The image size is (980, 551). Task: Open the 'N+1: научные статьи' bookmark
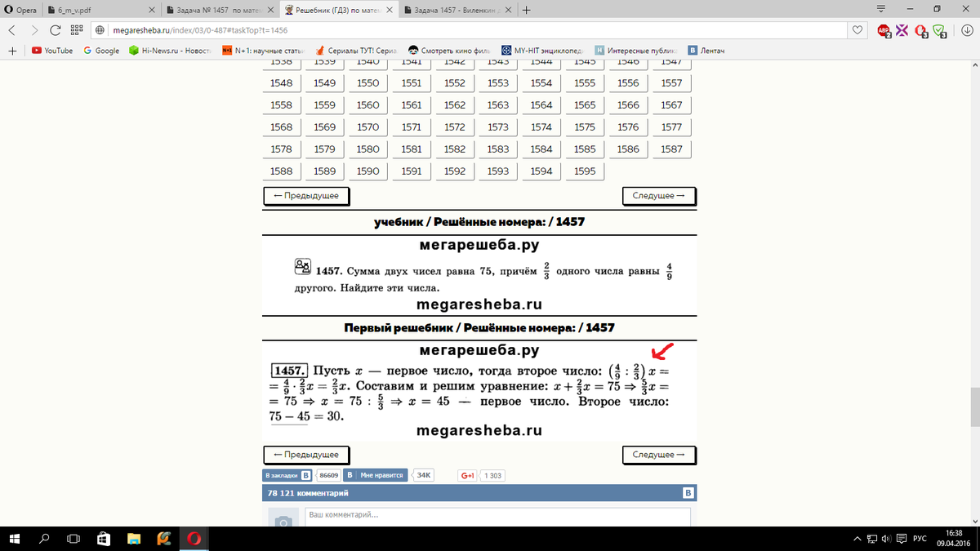[x=262, y=50]
